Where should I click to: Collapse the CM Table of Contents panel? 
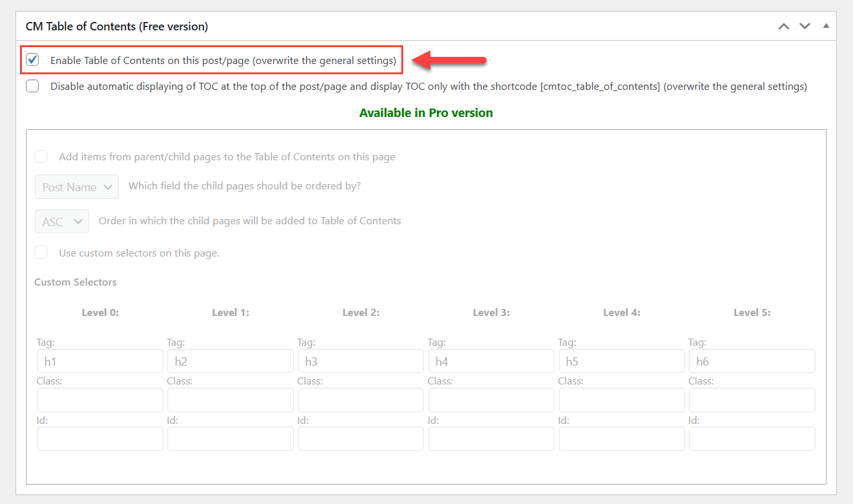[x=826, y=26]
